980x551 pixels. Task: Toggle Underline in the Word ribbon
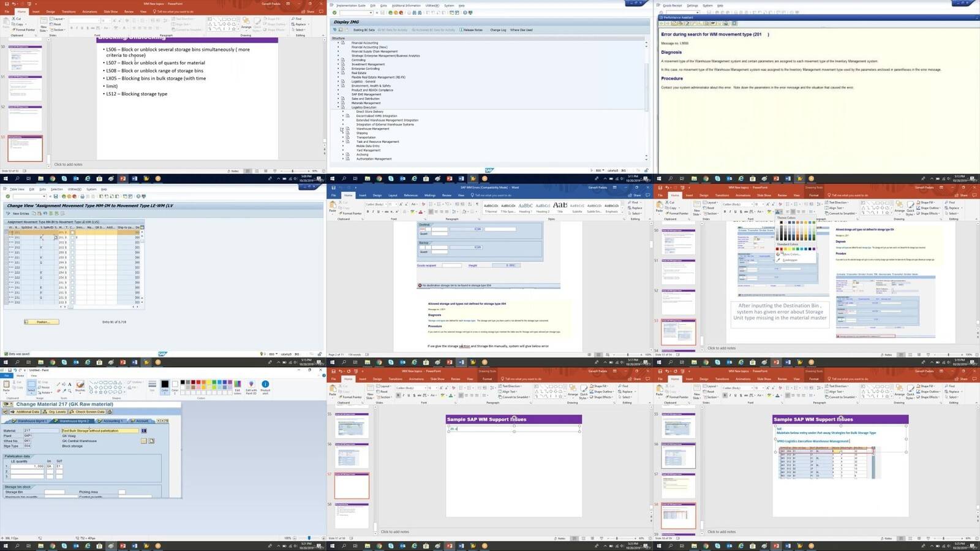[379, 211]
